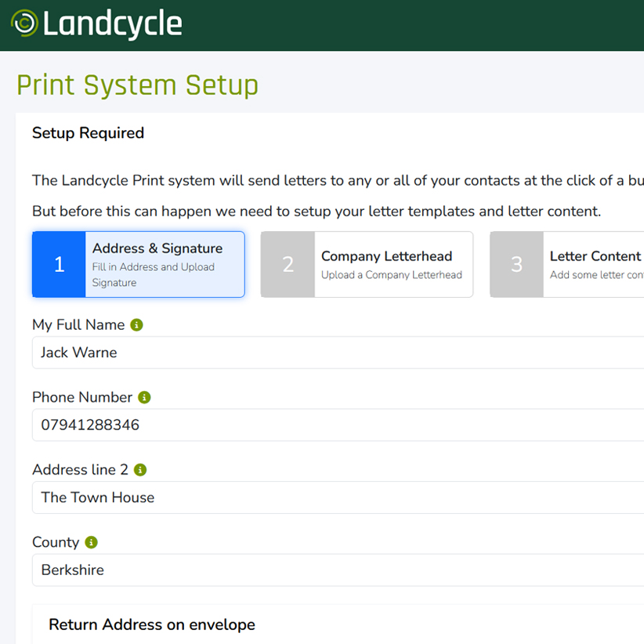Click the grey step 2 number badge
Screen dimensions: 644x644
click(288, 264)
